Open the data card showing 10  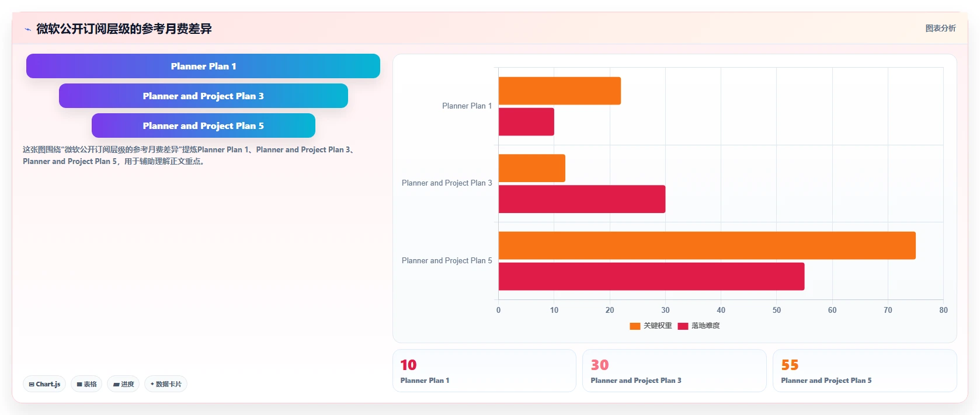click(x=484, y=371)
